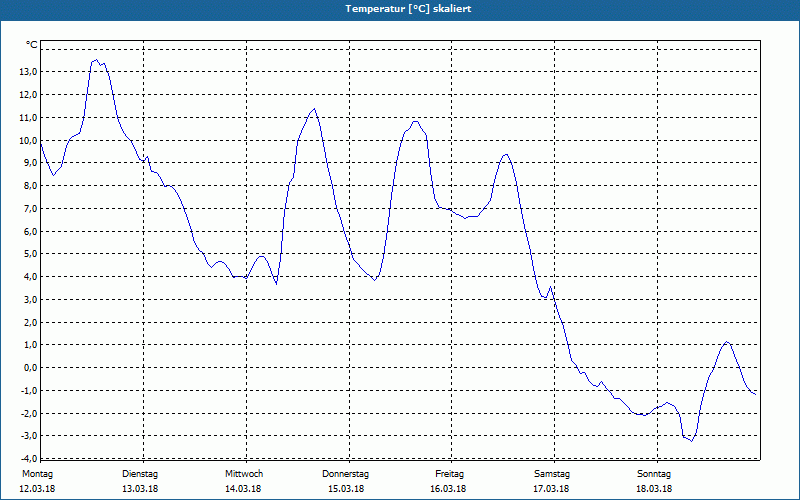Click the Montag day label

(x=37, y=474)
